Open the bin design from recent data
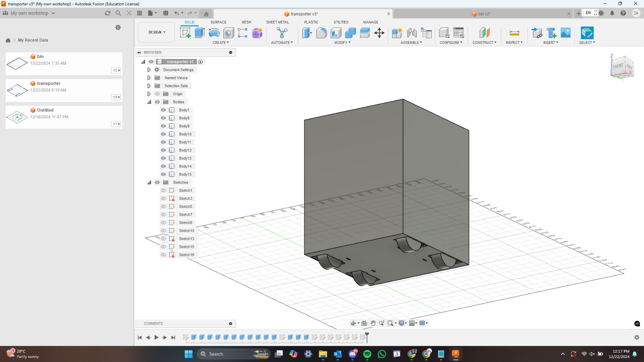Viewport: 644px width, 362px height. 64,64
